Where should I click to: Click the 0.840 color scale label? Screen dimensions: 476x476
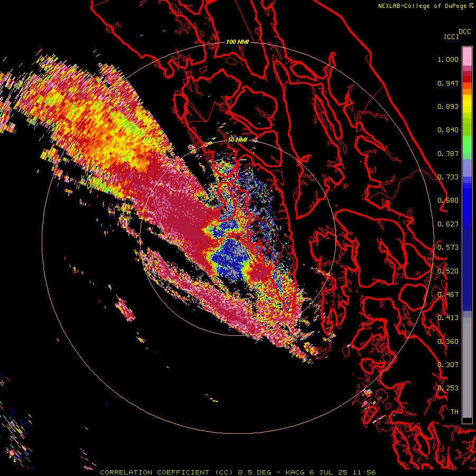[x=448, y=130]
